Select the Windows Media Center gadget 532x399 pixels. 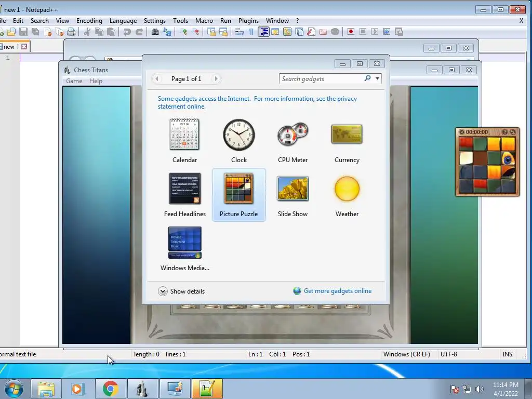pyautogui.click(x=184, y=249)
